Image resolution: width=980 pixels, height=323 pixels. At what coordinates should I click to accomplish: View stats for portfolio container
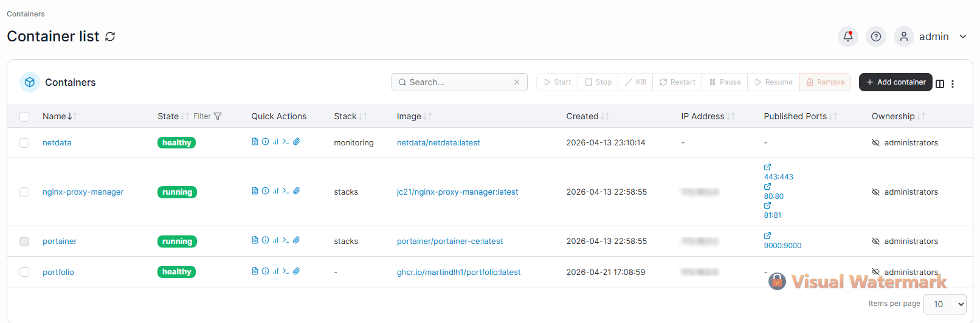click(275, 271)
